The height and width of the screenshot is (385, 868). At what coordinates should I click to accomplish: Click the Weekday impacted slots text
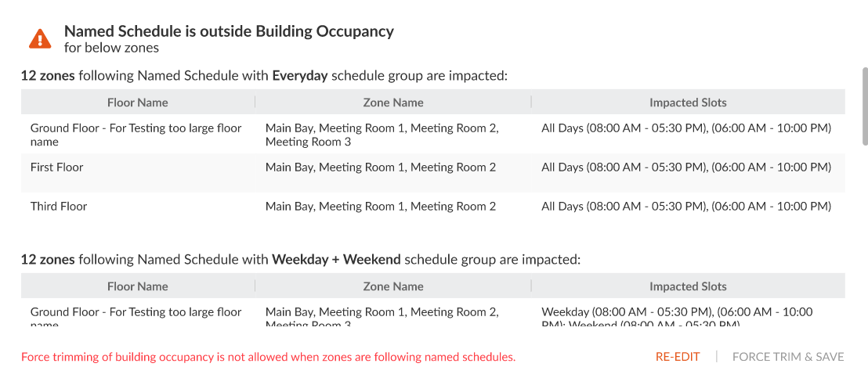click(677, 317)
